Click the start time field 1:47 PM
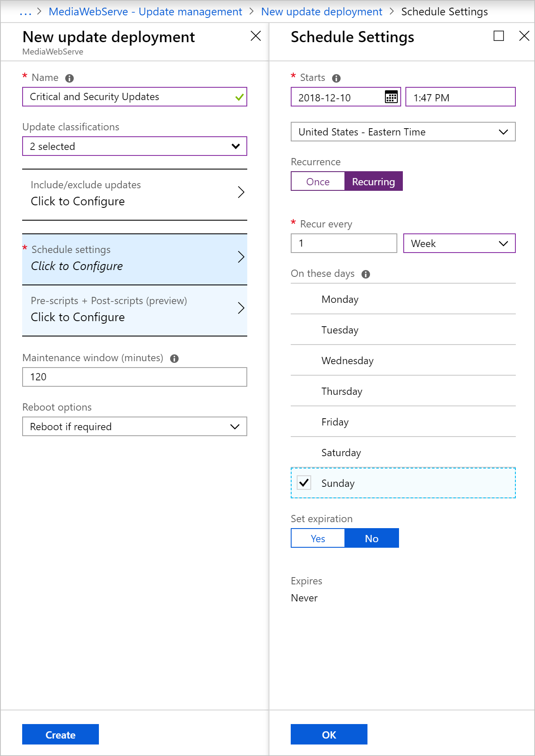Image resolution: width=535 pixels, height=756 pixels. pyautogui.click(x=460, y=97)
